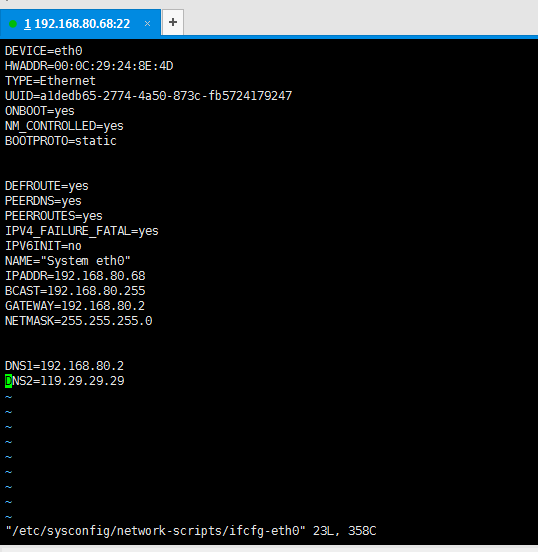This screenshot has width=538, height=552.
Task: Click the green vim cursor block on DNS2
Action: tap(8, 381)
